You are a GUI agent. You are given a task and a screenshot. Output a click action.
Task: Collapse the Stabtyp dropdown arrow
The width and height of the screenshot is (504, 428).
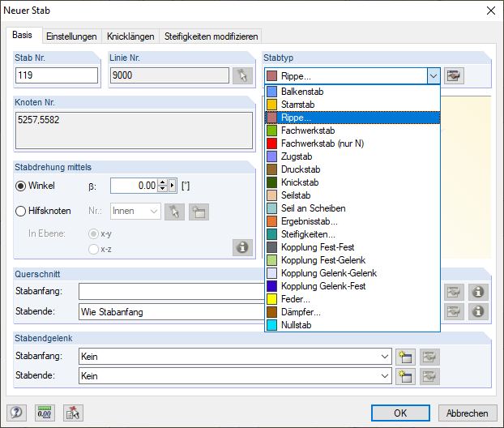434,76
